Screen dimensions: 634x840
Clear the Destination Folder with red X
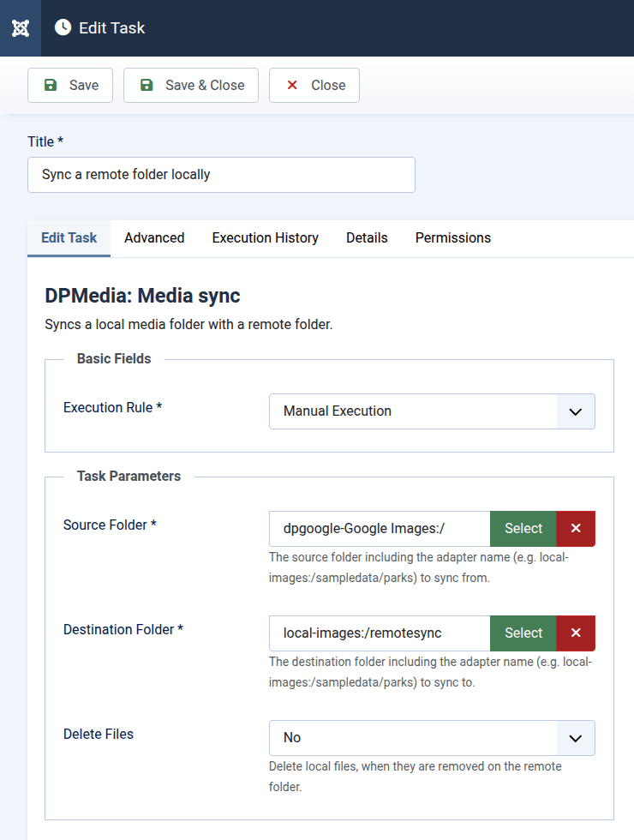(576, 633)
